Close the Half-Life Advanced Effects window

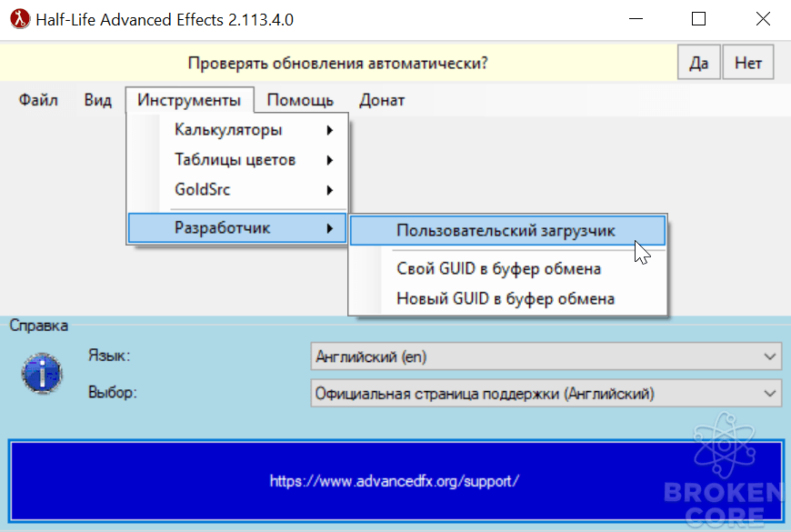(x=763, y=19)
